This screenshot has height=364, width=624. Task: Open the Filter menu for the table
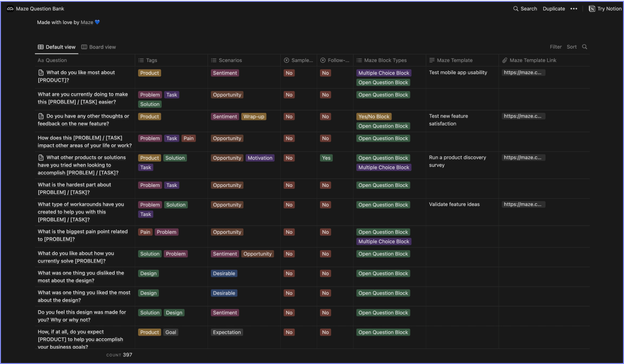pos(555,47)
